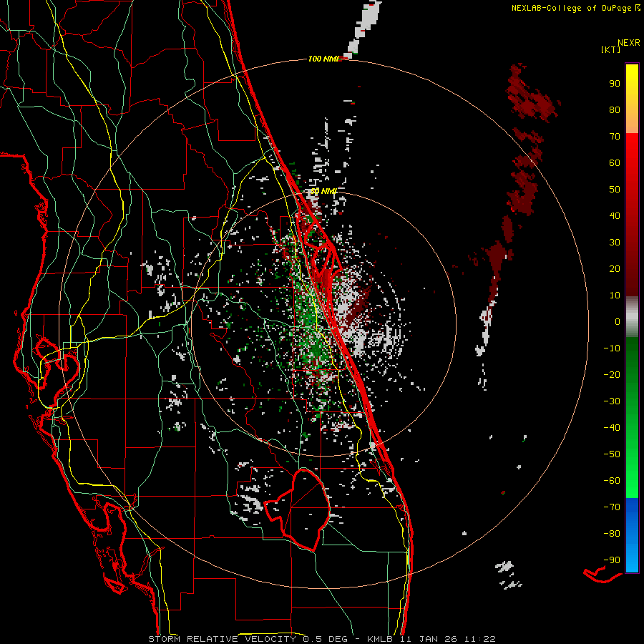
Task: Click the 11:22 timestamp in caption
Action: (479, 639)
